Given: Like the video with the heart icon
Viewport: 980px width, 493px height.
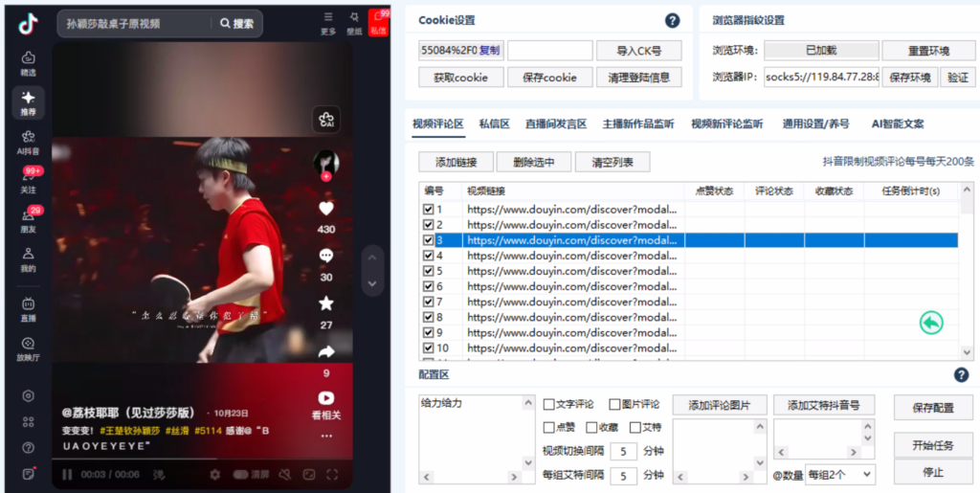Looking at the screenshot, I should pos(326,208).
